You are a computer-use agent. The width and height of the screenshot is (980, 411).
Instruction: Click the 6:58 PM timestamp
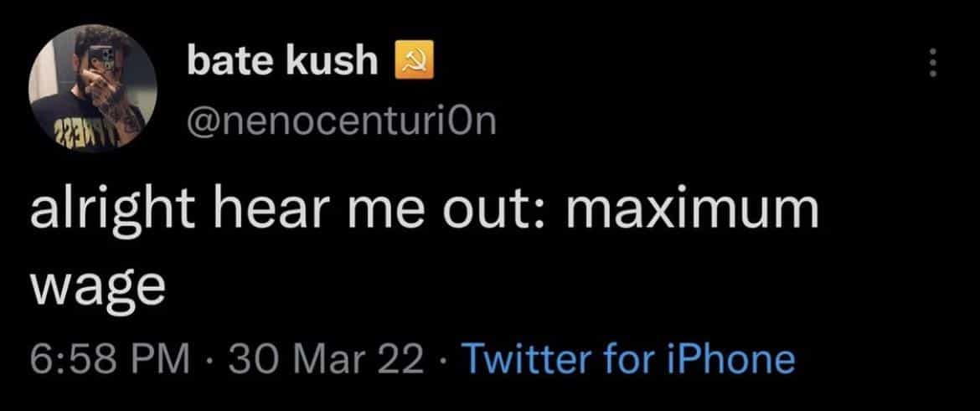click(109, 360)
